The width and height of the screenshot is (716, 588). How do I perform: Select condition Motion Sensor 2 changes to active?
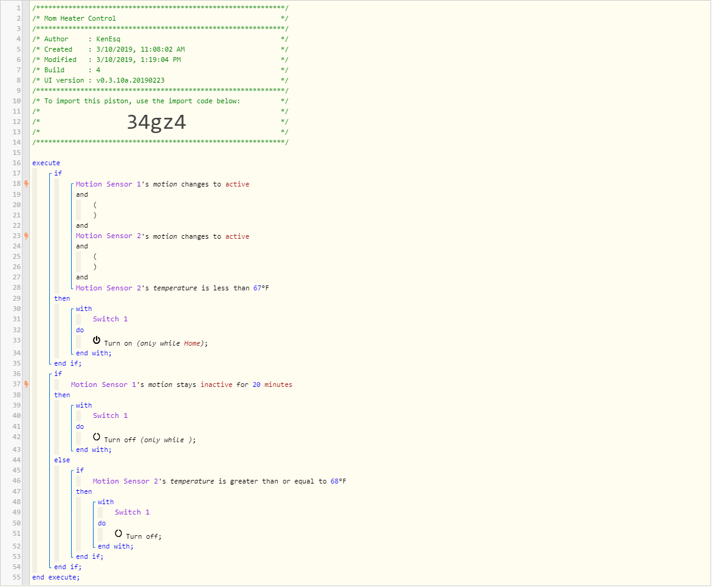(162, 236)
